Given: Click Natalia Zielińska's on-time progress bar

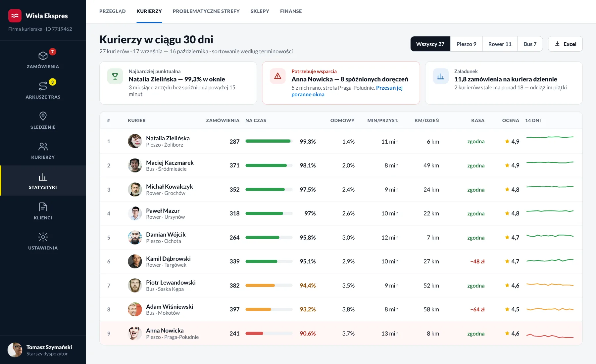Looking at the screenshot, I should (x=269, y=141).
